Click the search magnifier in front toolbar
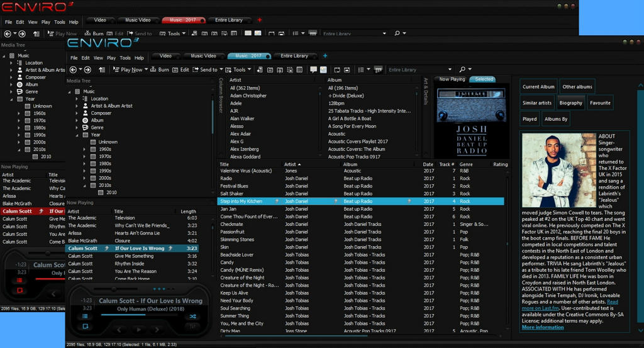Image resolution: width=644 pixels, height=348 pixels. click(x=462, y=69)
